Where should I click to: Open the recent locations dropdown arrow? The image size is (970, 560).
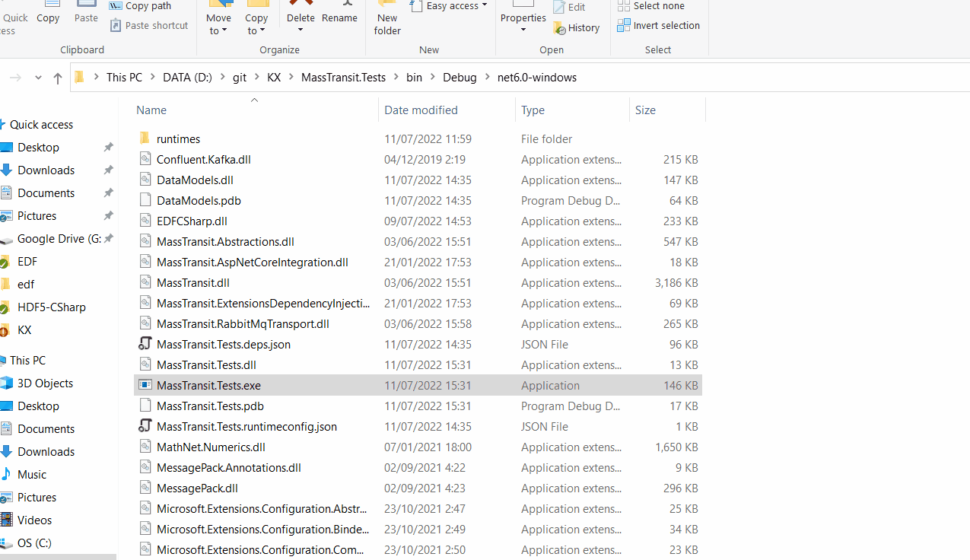(38, 78)
